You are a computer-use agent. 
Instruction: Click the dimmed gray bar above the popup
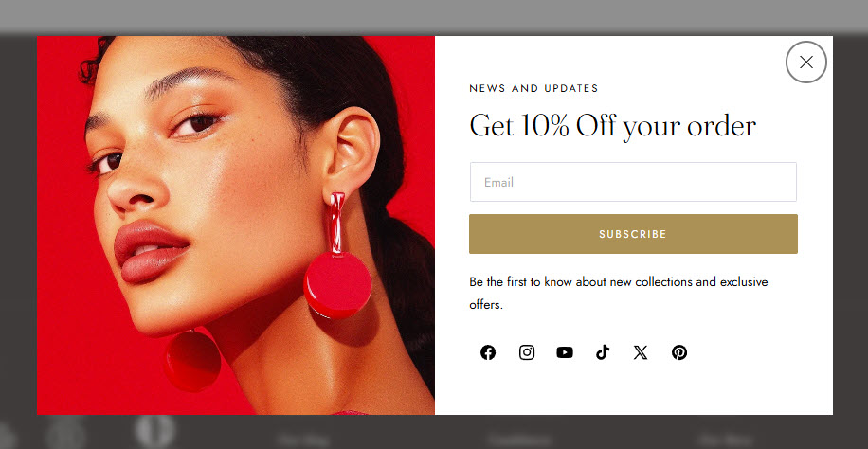coord(434,17)
